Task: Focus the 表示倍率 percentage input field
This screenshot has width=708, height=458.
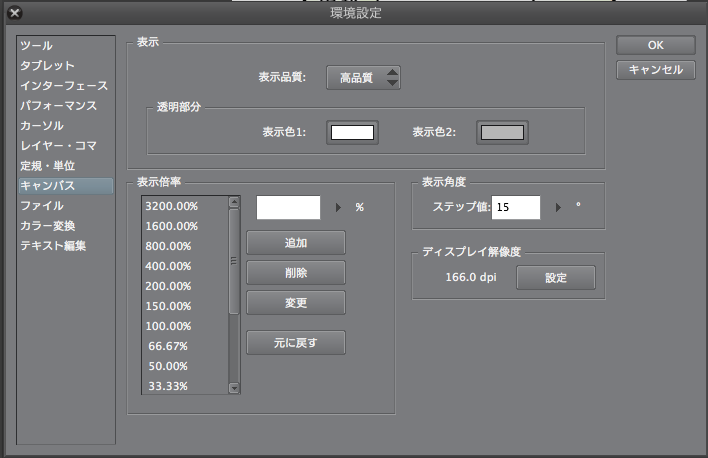Action: coord(289,207)
